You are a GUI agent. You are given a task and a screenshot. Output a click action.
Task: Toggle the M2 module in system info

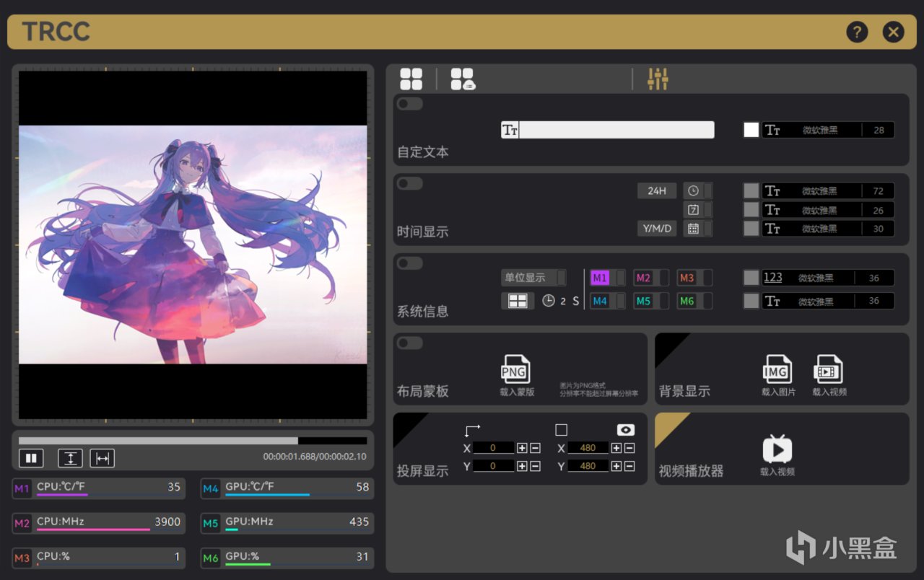(651, 278)
